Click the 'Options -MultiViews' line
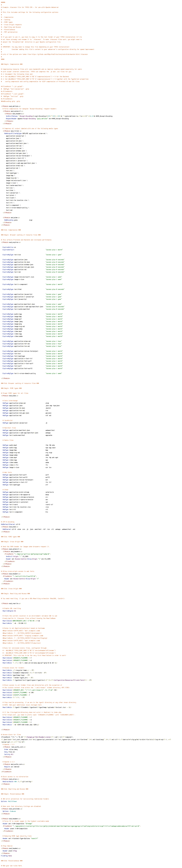Screen dimensions: 182x868 [9, 801]
